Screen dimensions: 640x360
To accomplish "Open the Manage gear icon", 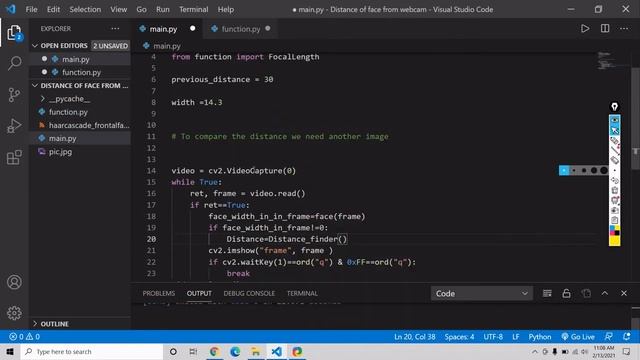I will (14, 313).
